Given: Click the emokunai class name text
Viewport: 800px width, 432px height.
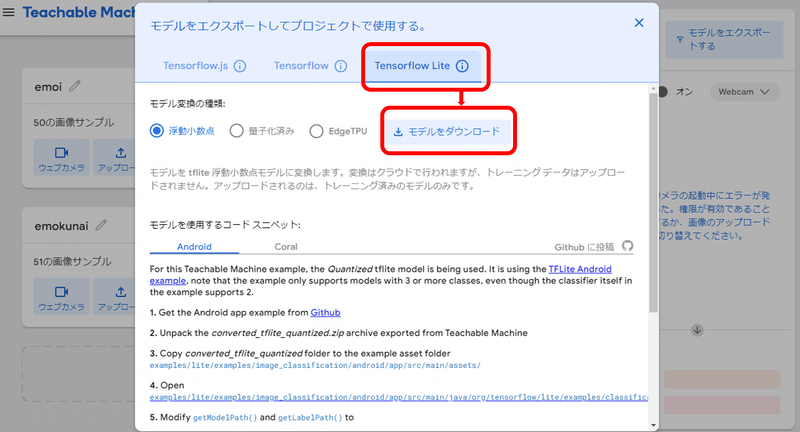Looking at the screenshot, I should click(x=61, y=226).
